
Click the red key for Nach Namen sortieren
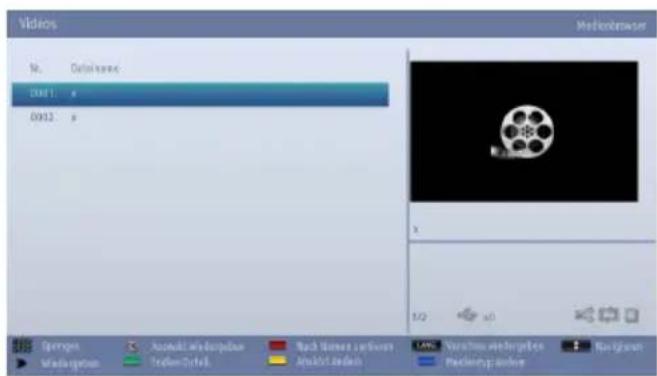(x=277, y=346)
